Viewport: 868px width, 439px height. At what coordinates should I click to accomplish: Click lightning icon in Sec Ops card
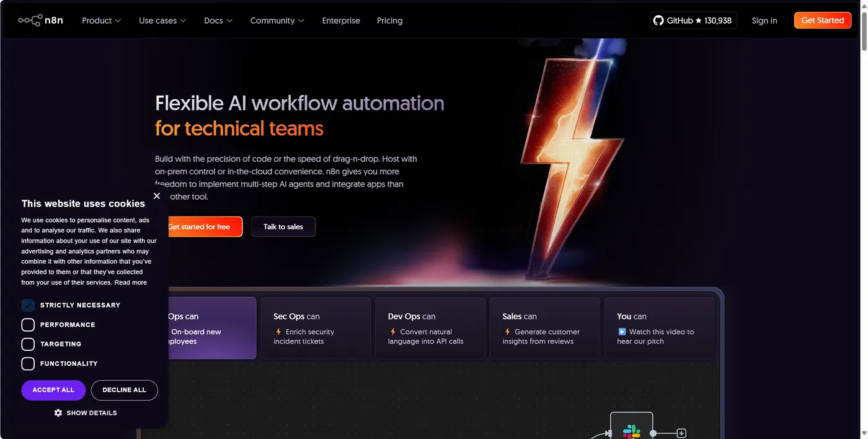tap(278, 332)
